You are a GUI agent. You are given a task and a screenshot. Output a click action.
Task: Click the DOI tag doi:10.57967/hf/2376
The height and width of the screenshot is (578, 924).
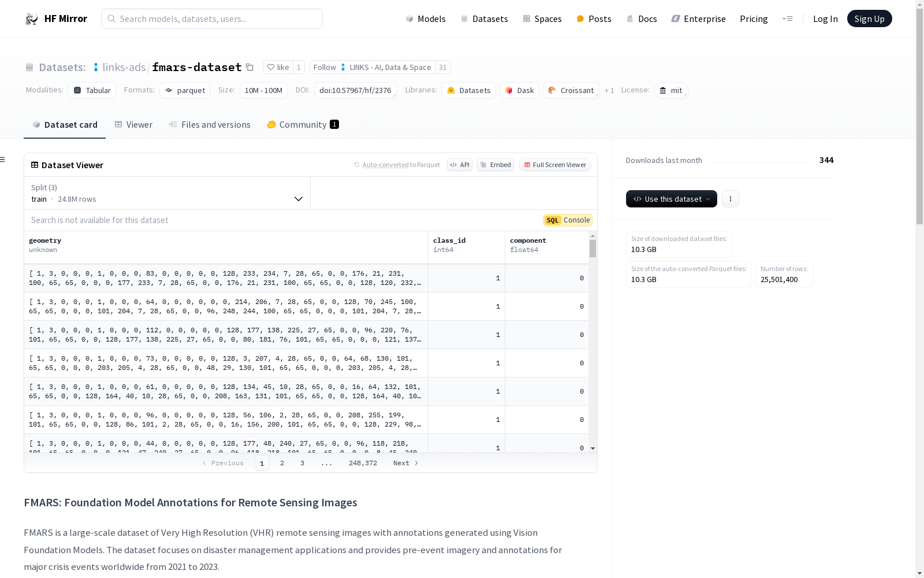pos(355,90)
